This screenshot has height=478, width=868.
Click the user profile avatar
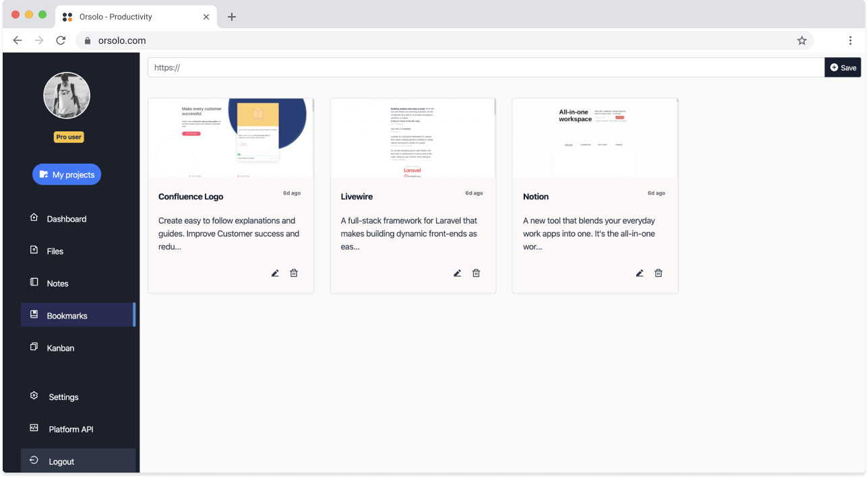67,95
